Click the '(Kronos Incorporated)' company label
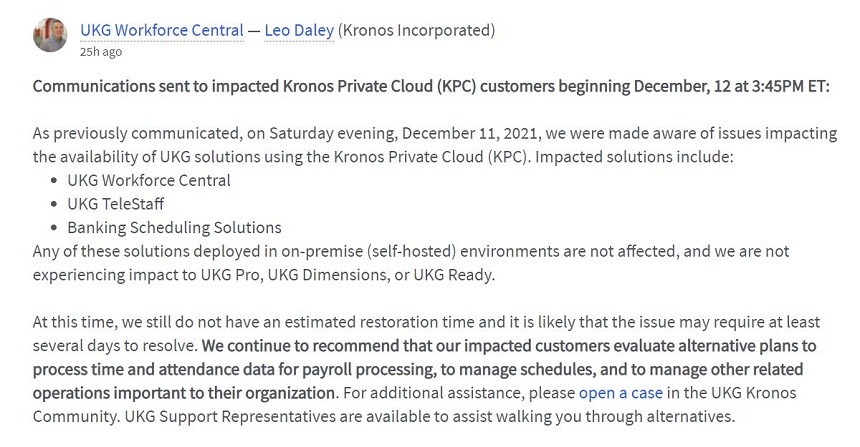The image size is (860, 447). (x=416, y=30)
